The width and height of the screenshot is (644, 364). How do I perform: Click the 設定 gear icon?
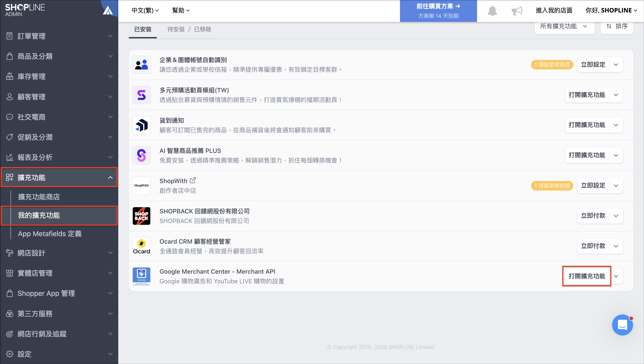point(9,354)
